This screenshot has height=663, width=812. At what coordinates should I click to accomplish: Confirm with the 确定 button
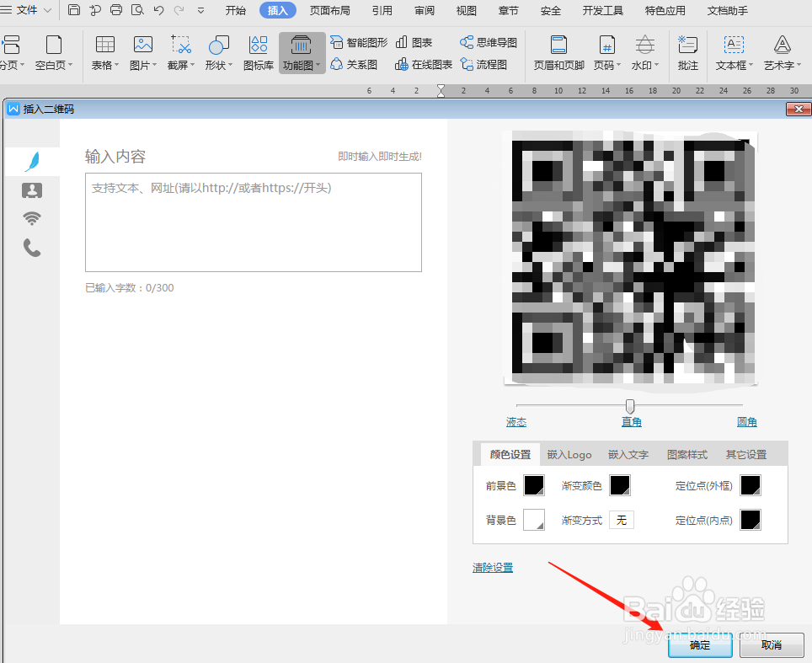700,644
